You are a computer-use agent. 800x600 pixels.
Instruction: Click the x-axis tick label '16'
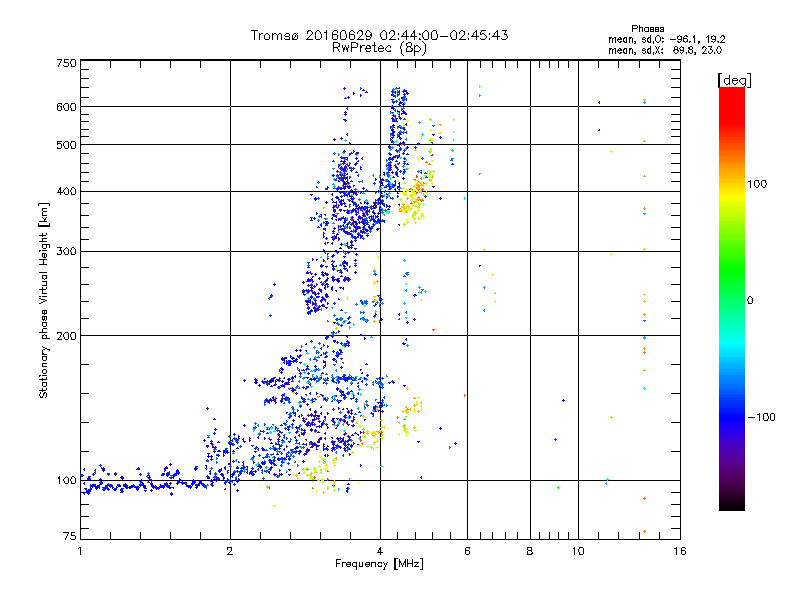pyautogui.click(x=680, y=551)
